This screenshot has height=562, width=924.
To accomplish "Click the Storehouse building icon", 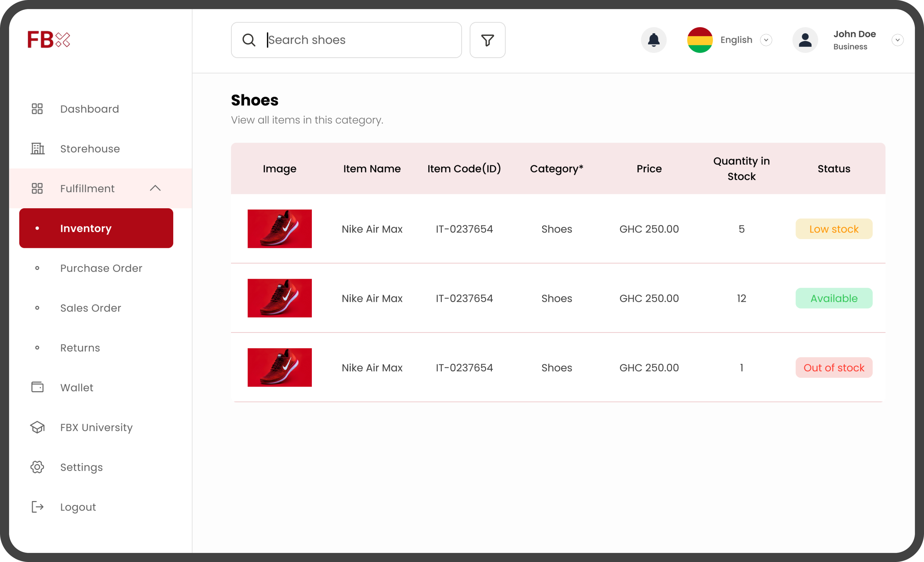I will 37,149.
